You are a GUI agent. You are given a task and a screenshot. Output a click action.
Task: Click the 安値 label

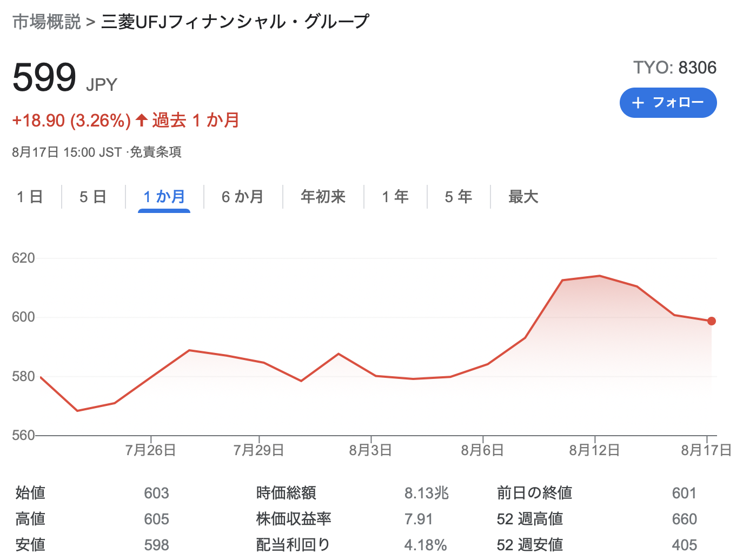[x=30, y=545]
